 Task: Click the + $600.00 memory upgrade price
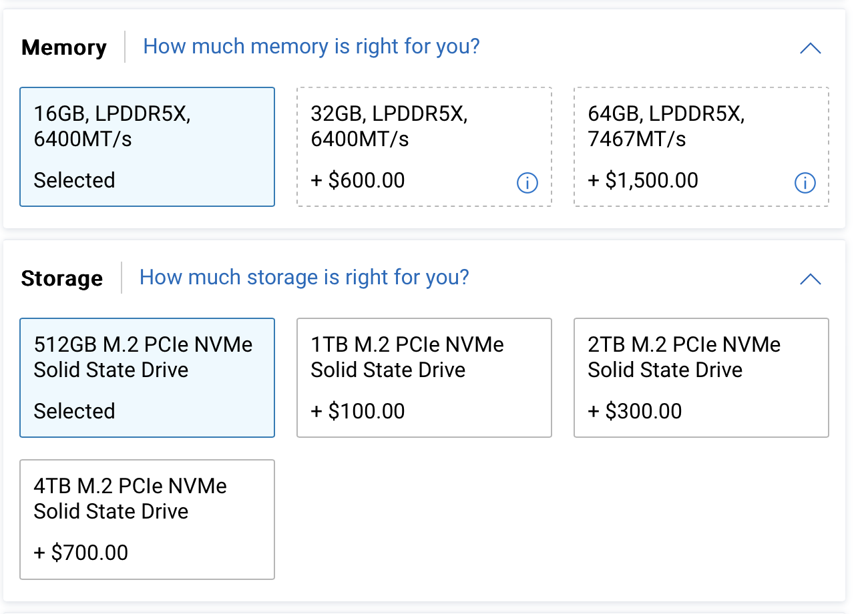(358, 181)
